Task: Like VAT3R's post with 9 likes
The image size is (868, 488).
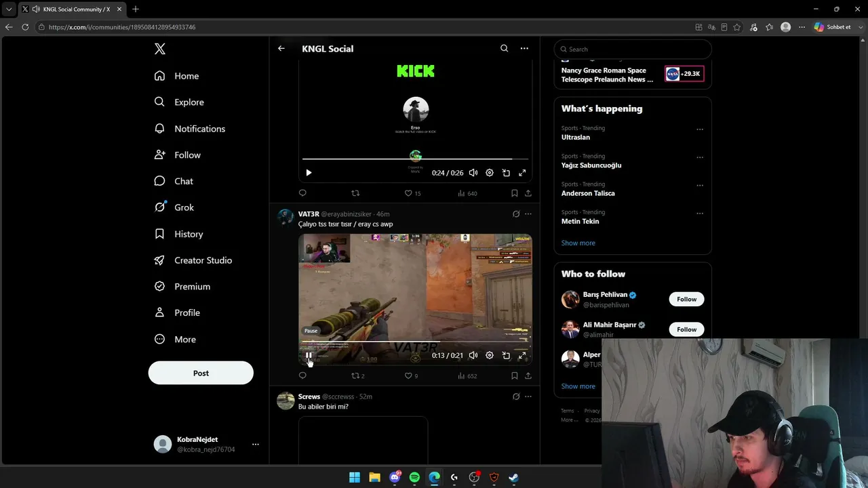Action: tap(411, 375)
